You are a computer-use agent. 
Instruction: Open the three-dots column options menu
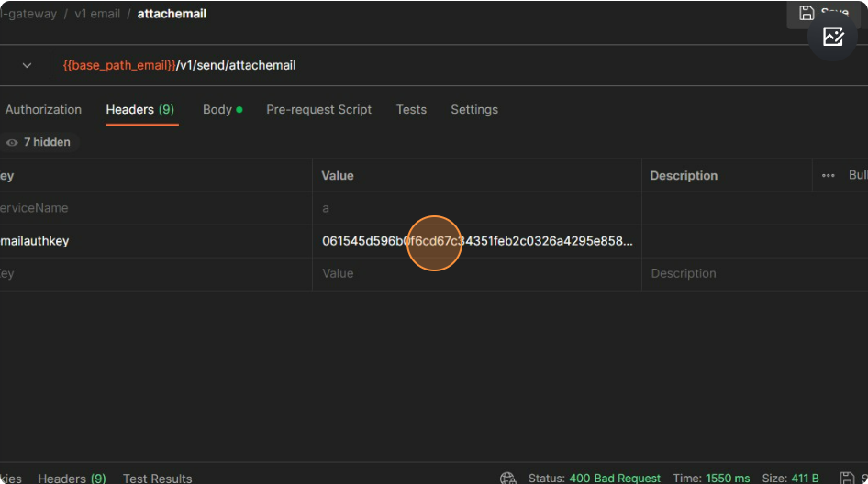coord(829,175)
